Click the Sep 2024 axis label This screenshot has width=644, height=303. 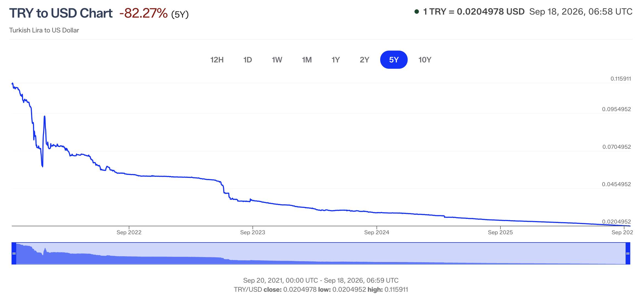click(377, 232)
